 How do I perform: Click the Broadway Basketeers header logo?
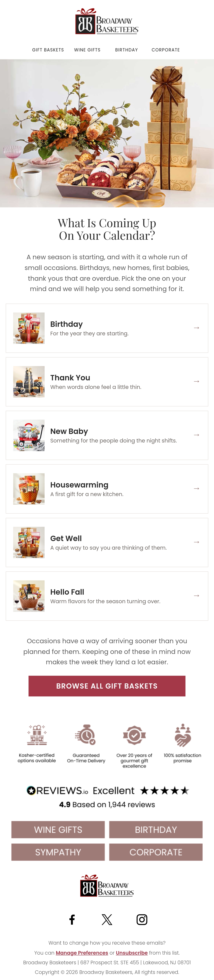pyautogui.click(x=107, y=21)
